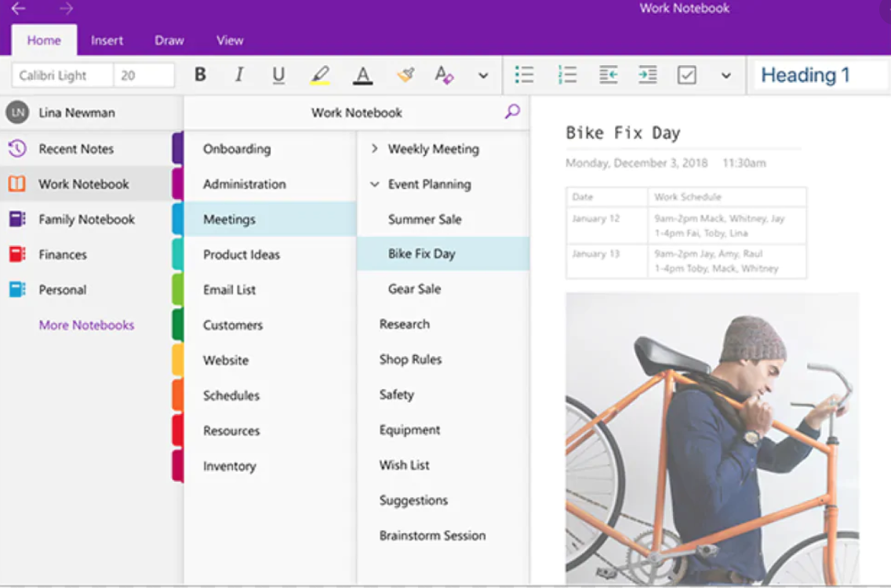Insert a bulleted list
Screen dimensions: 891x588
(524, 74)
